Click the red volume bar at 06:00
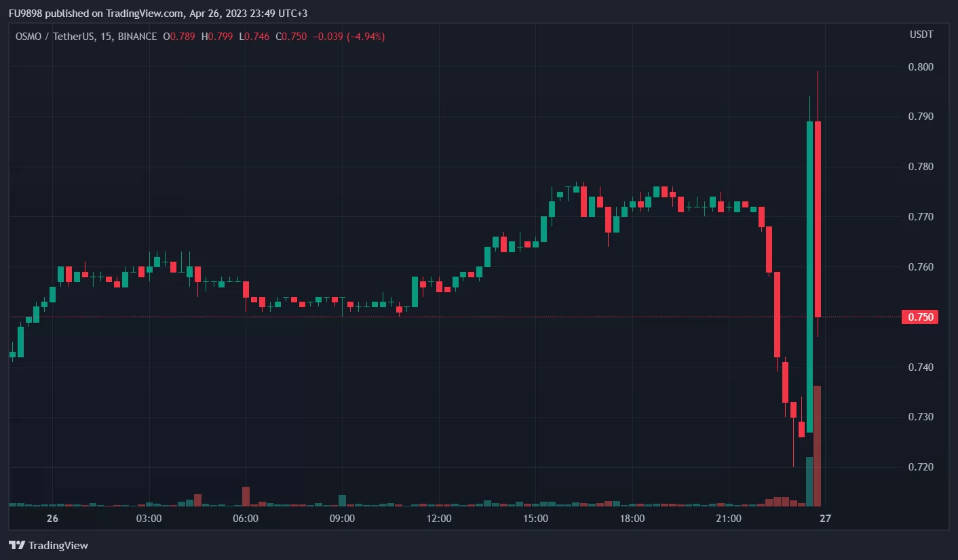958x560 pixels. (246, 496)
